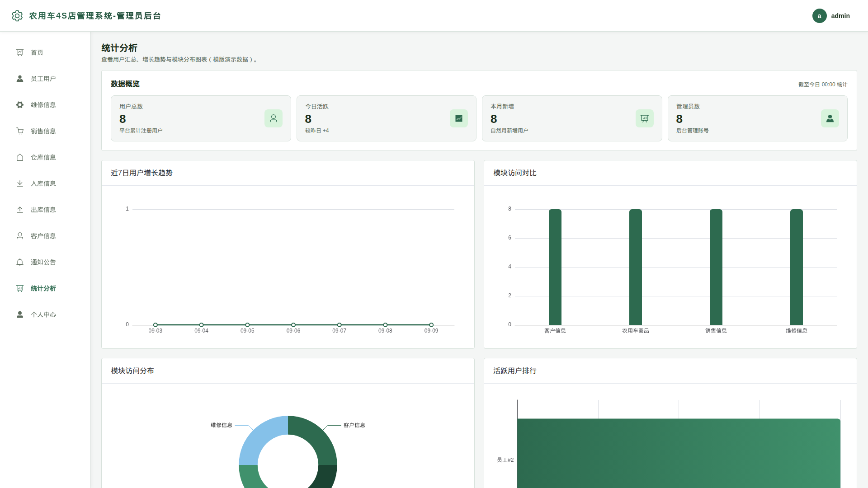This screenshot has height=488, width=868.
Task: Click the 数据概览 section heading
Action: [125, 84]
